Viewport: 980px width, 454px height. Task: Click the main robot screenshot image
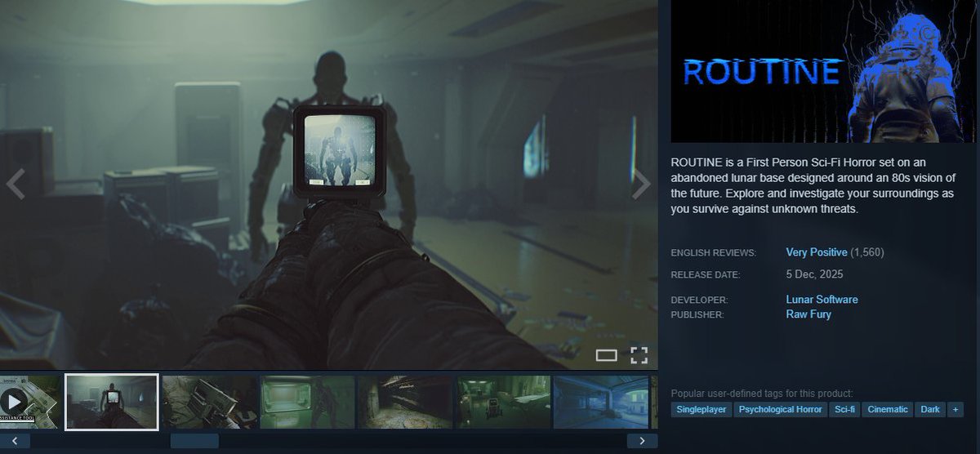tap(328, 185)
